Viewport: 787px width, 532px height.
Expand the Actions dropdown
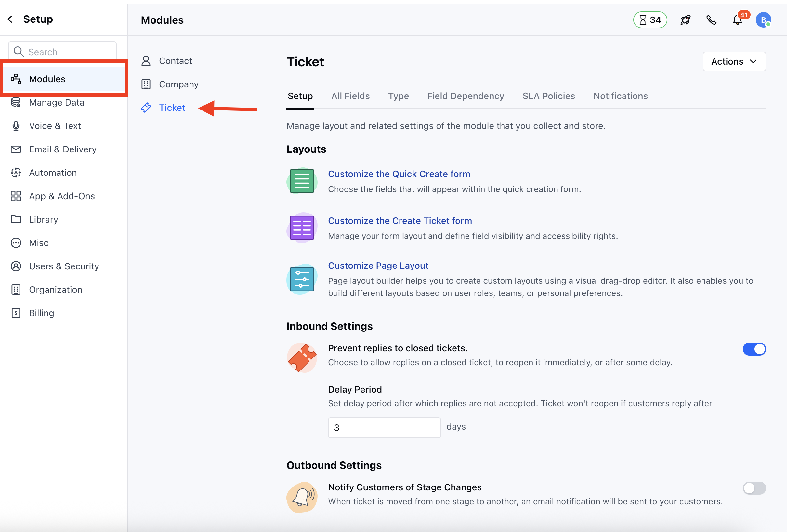pos(734,62)
